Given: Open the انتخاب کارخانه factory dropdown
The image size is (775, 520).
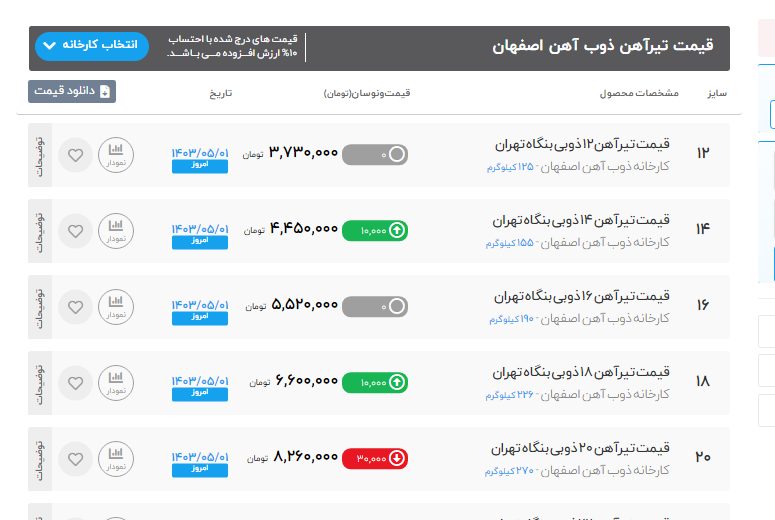Looking at the screenshot, I should (91, 46).
